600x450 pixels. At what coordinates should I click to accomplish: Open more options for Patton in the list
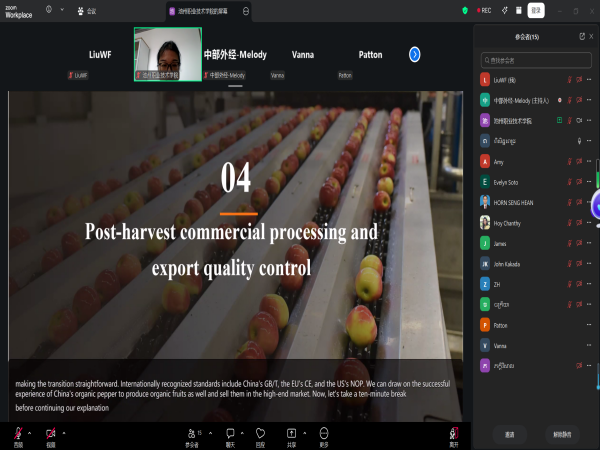589,324
